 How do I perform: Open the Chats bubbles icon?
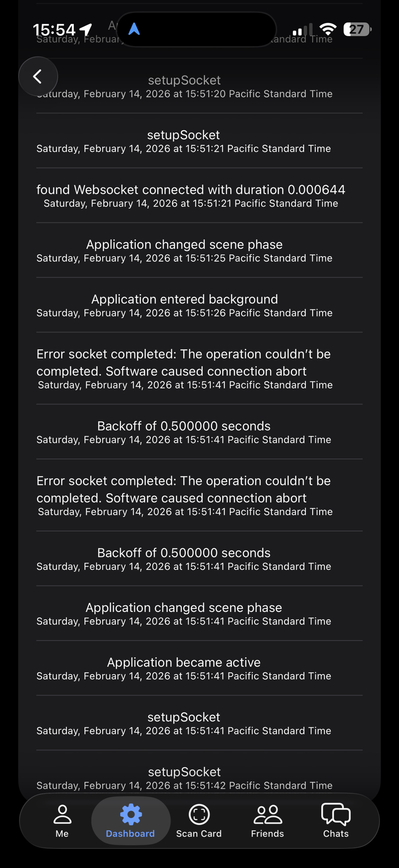coord(336,814)
